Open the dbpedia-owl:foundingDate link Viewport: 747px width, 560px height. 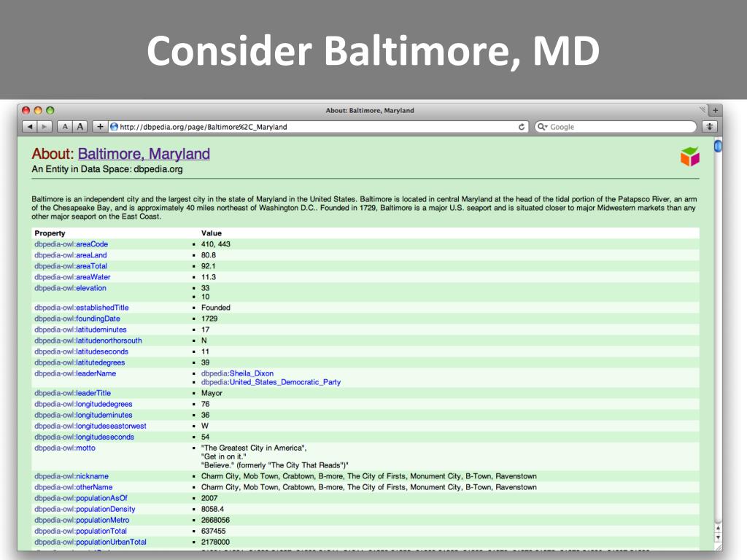pos(77,319)
